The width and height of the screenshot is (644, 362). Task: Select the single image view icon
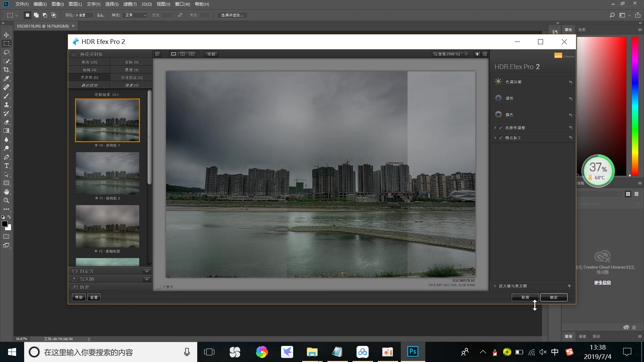coord(173,54)
